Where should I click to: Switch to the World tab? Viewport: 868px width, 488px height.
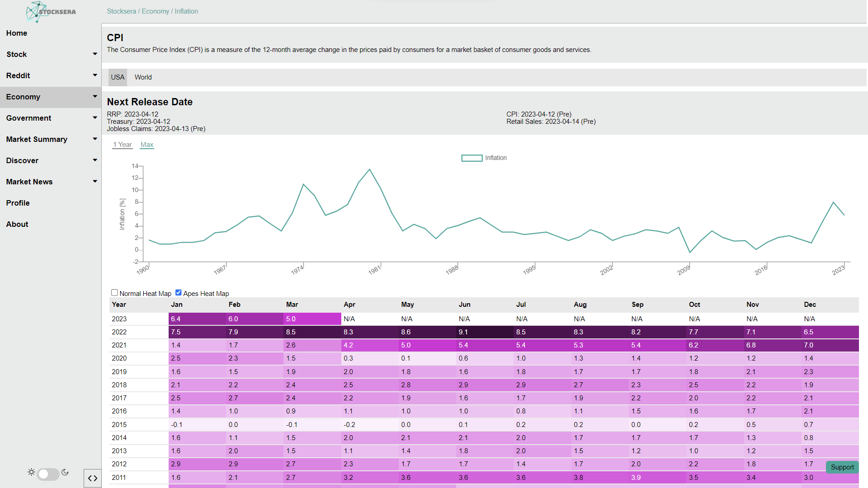coord(143,77)
